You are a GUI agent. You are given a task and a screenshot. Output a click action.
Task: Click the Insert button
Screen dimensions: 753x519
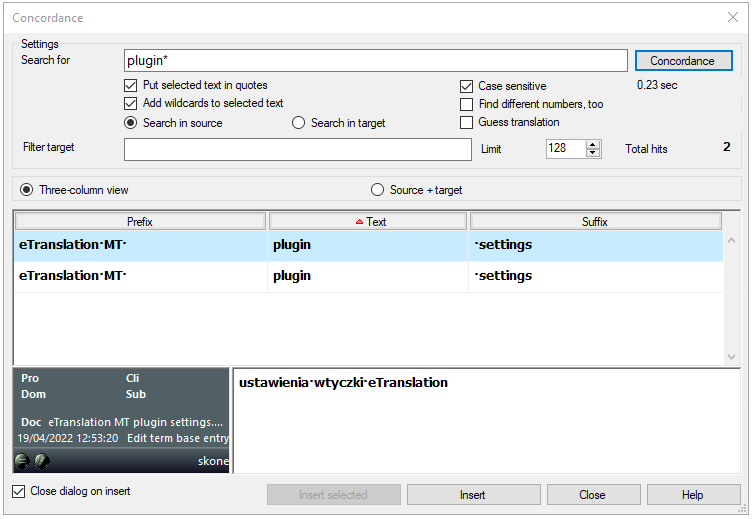click(x=474, y=495)
